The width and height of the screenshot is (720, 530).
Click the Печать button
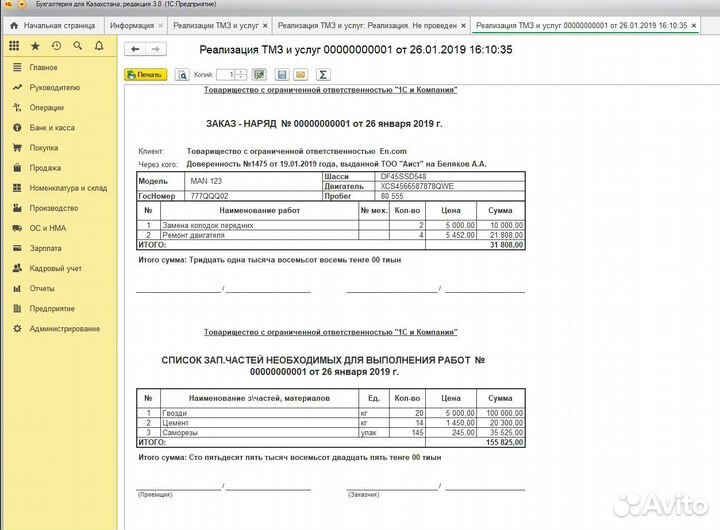(x=146, y=74)
